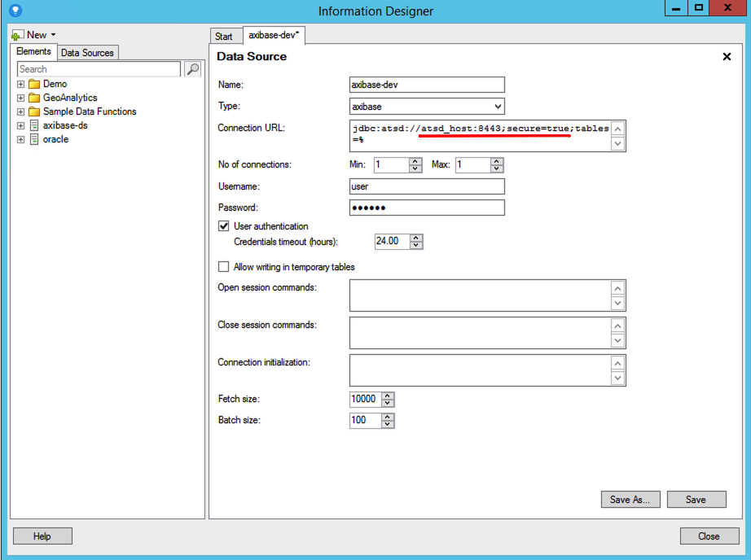Open the Start tab
Screen dimensions: 751x560
click(x=224, y=36)
